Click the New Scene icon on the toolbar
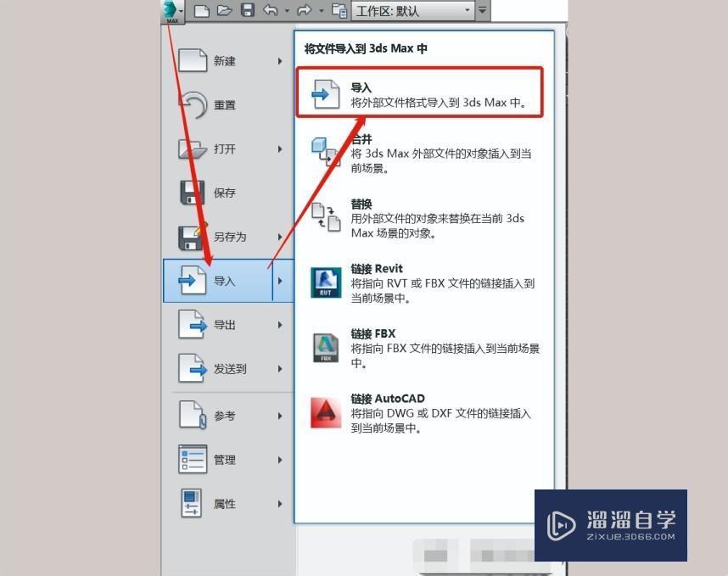Viewport: 728px width, 576px height. coord(200,10)
